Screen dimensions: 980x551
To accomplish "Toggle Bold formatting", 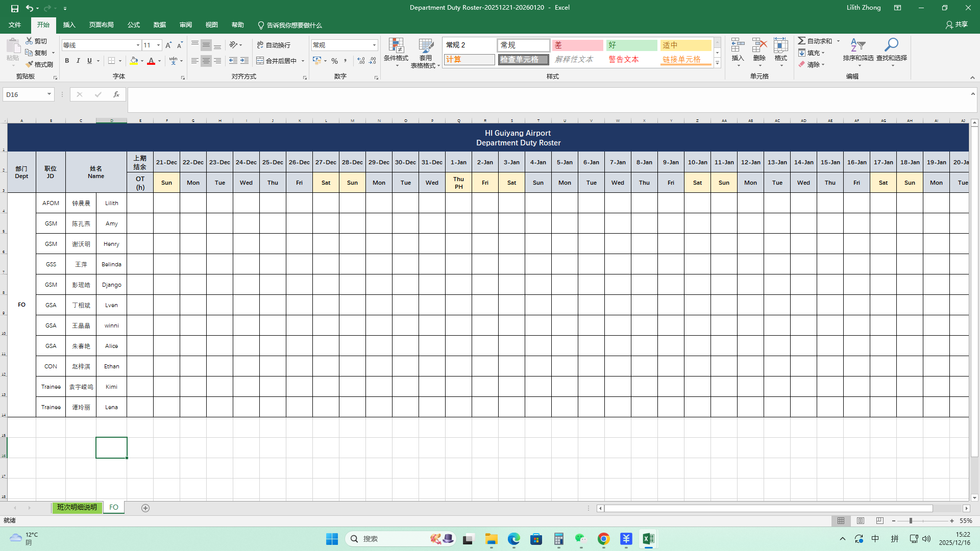I will click(x=67, y=61).
